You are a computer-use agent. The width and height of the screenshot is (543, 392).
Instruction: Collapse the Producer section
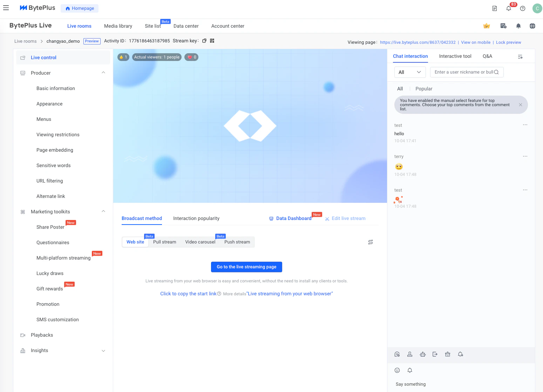tap(103, 73)
